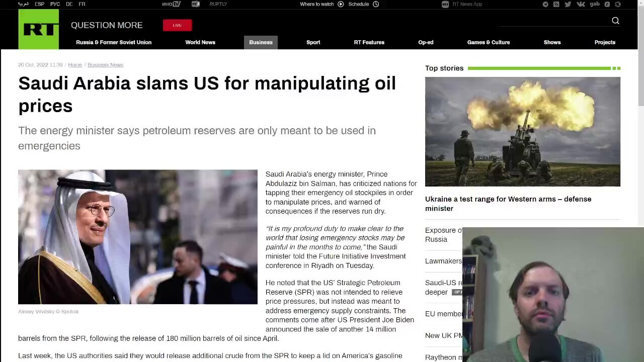
Task: Open the Exposure of... Russia story
Action: (x=443, y=235)
